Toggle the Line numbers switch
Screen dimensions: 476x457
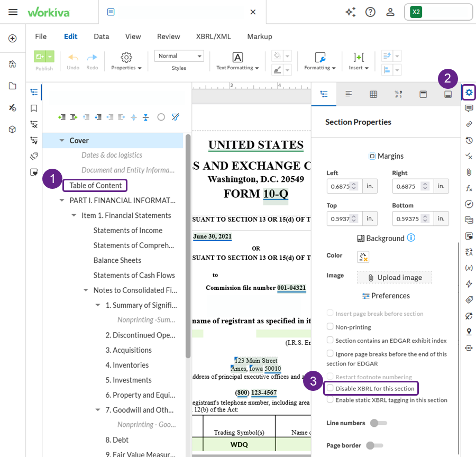point(378,423)
